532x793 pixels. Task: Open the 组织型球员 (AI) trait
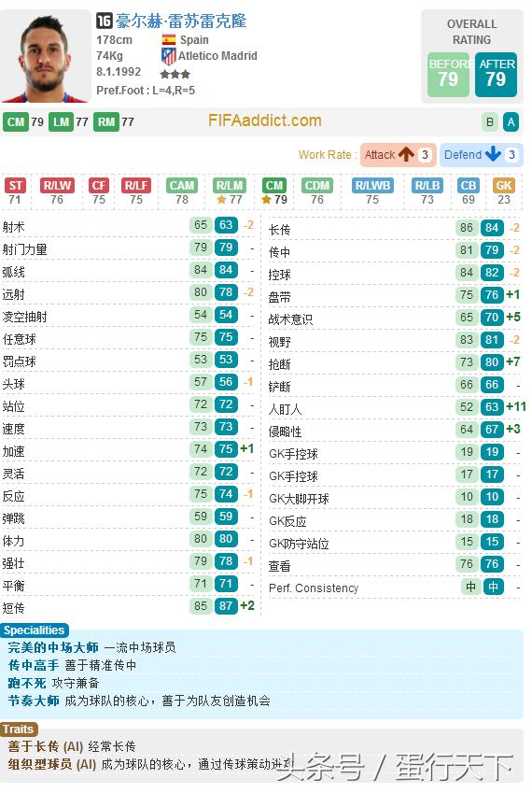(x=52, y=764)
